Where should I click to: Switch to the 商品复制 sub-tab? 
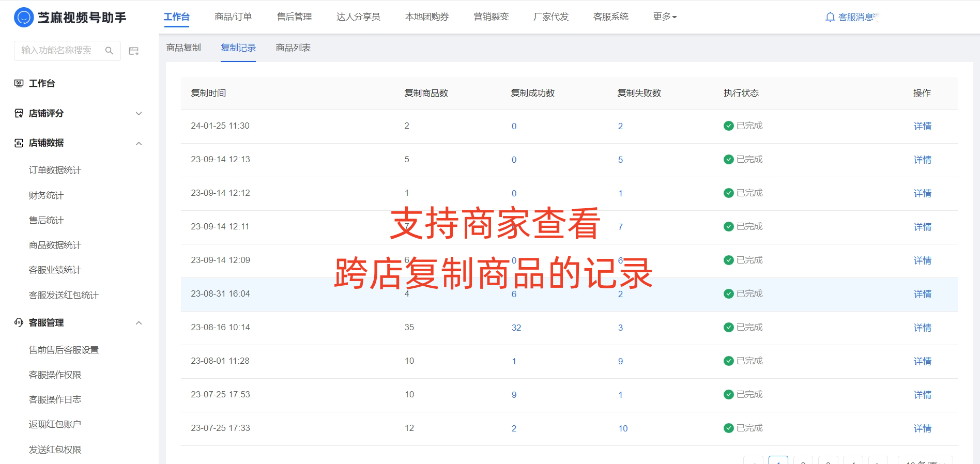(183, 48)
